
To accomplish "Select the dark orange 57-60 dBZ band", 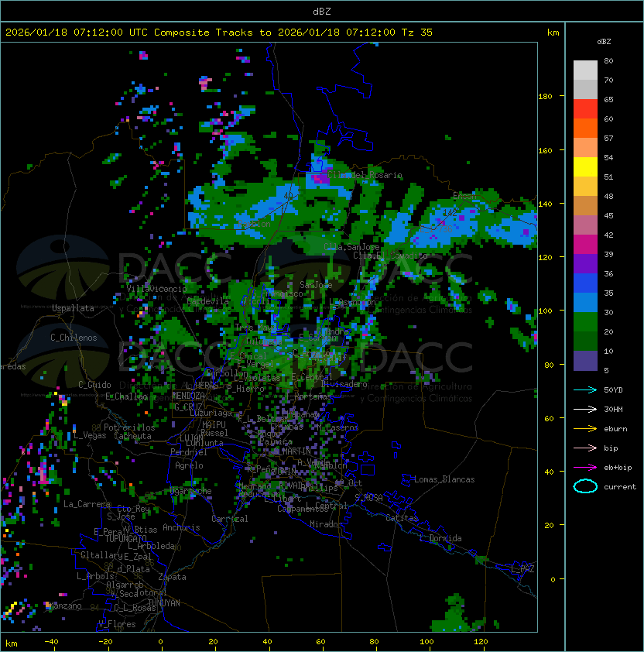I will pos(585,129).
